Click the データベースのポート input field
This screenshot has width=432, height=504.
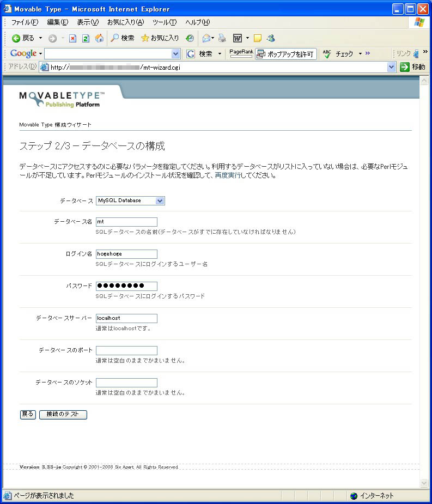click(126, 350)
